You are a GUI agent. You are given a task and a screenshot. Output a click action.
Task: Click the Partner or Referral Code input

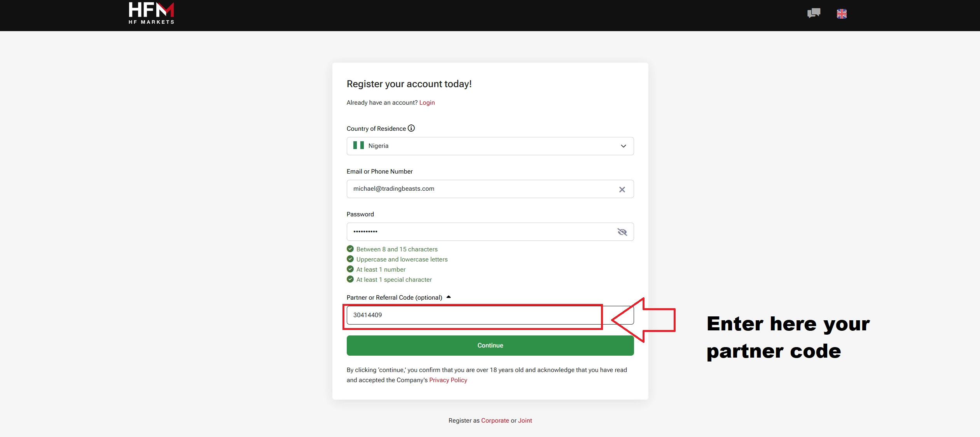coord(490,315)
